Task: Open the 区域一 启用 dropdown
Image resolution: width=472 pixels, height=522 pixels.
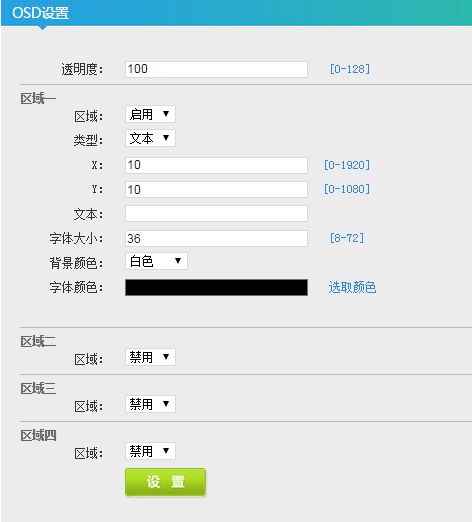Action: (150, 114)
